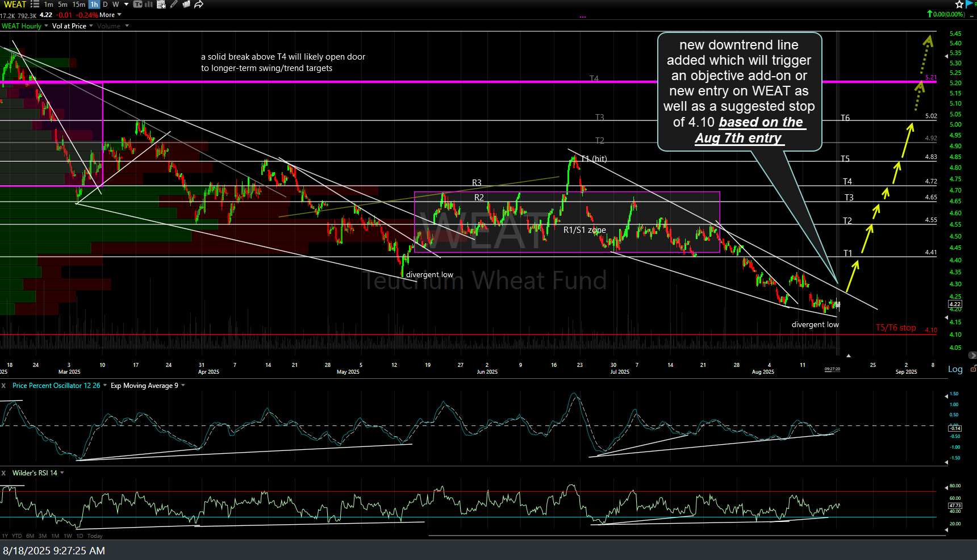Select the Daily timeframe tab

pos(105,4)
